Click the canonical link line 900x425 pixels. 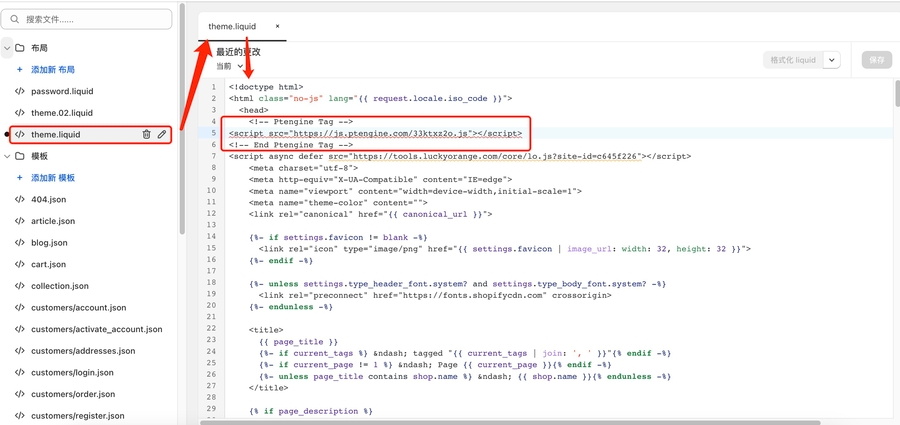[371, 214]
